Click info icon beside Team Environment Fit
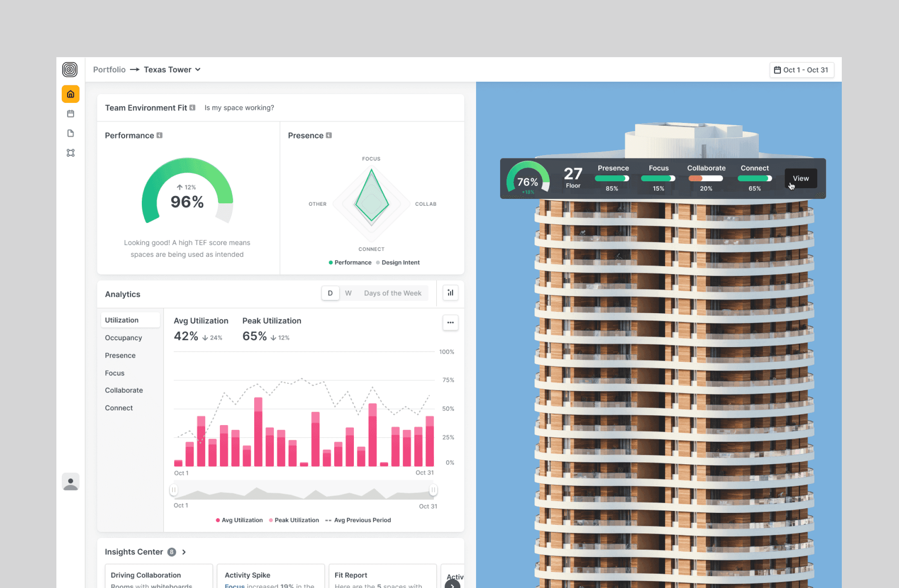Viewport: 899px width, 588px height. [x=192, y=108]
